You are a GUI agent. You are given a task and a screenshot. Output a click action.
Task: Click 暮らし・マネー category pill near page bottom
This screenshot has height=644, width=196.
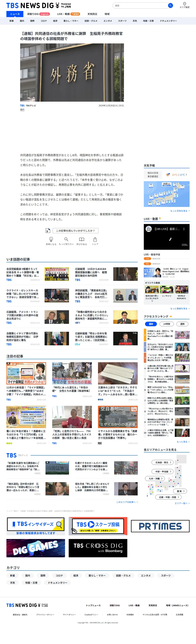coord(97,575)
